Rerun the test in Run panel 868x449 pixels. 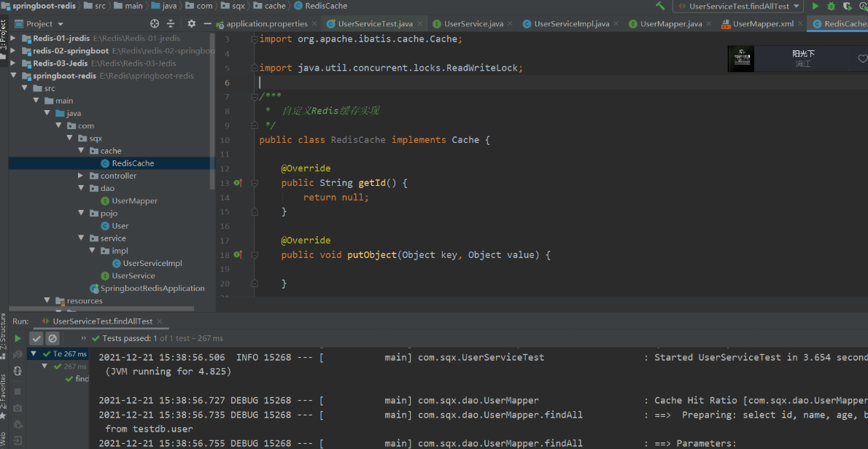pos(18,338)
